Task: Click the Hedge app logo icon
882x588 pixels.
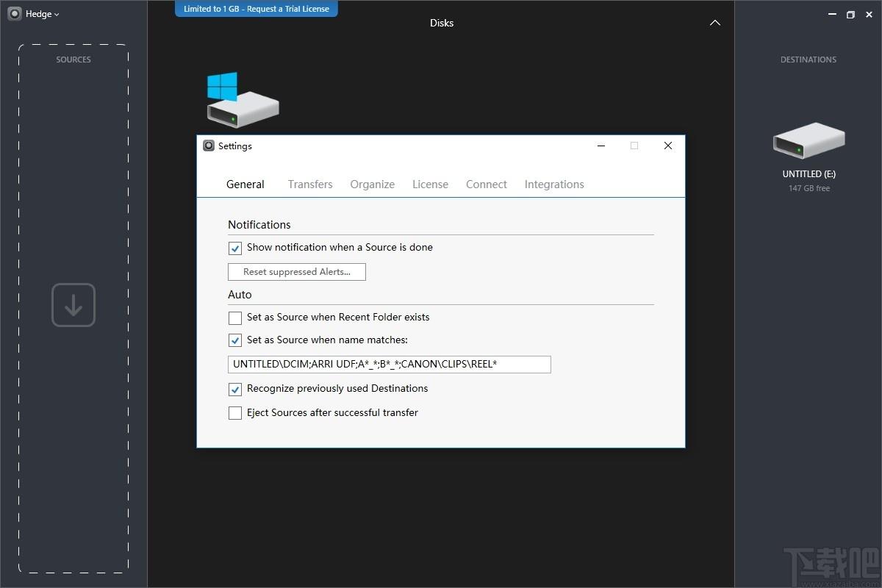Action: [15, 14]
